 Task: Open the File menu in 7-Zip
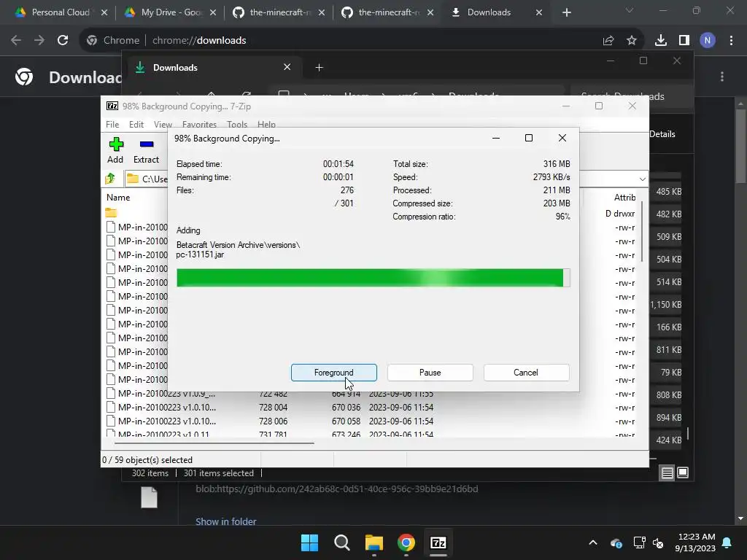(x=112, y=124)
